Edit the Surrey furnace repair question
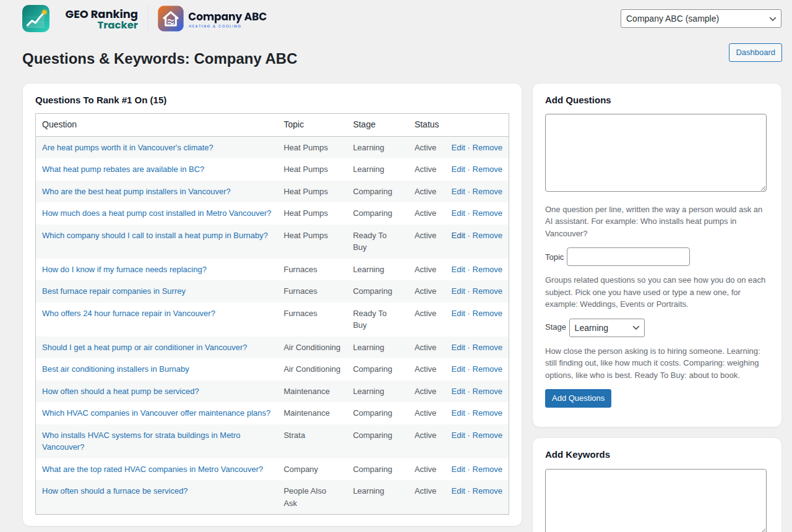This screenshot has height=532, width=792. click(458, 291)
